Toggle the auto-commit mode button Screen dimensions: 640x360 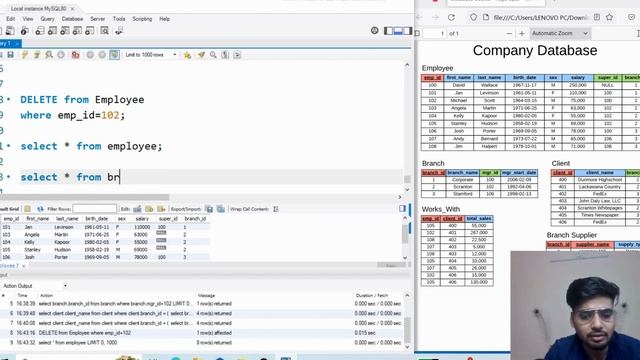[x=114, y=55]
